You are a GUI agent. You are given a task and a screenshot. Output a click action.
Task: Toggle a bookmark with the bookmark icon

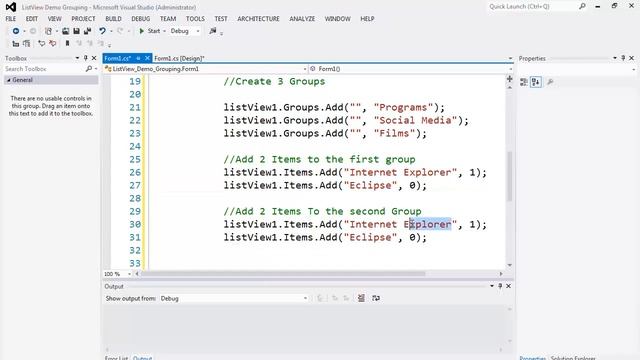click(x=67, y=43)
